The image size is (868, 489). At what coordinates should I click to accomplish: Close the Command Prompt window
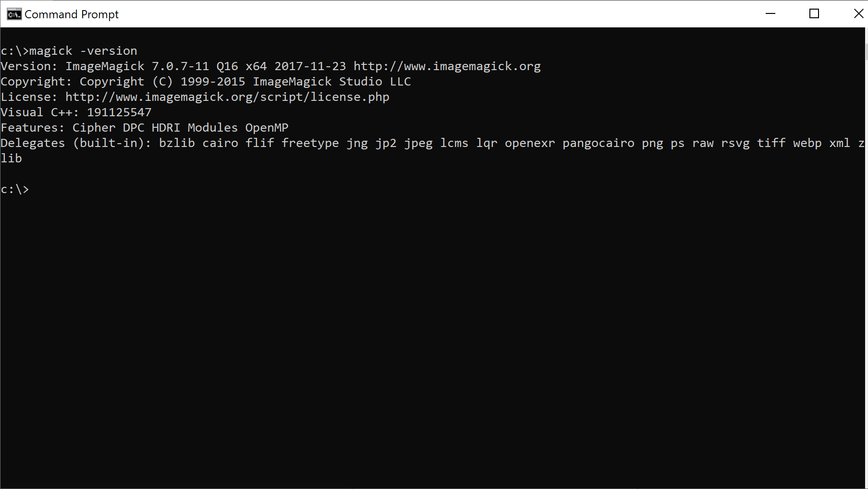pos(858,14)
